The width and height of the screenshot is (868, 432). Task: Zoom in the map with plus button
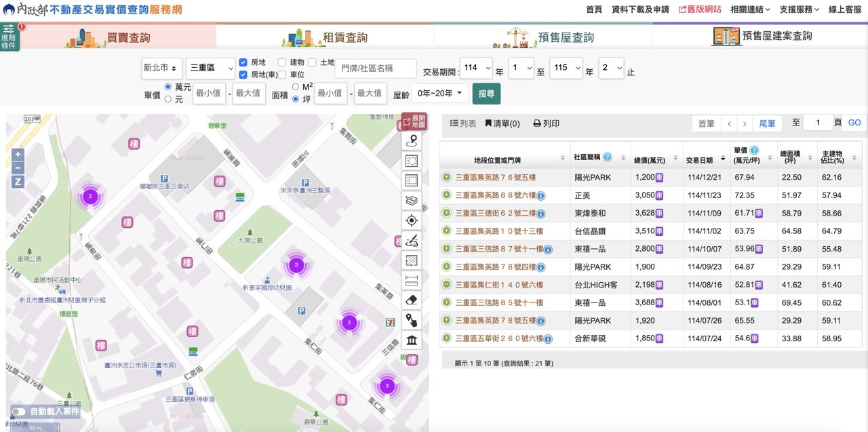[x=18, y=154]
